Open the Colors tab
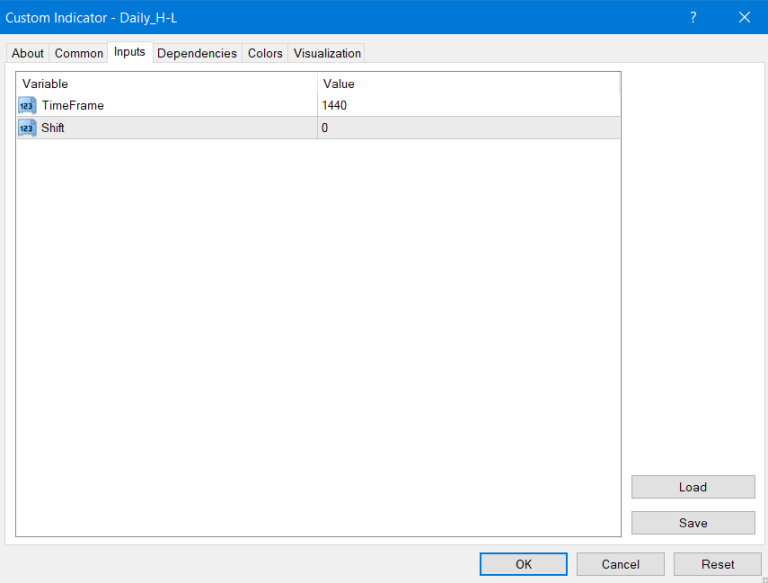 pyautogui.click(x=265, y=53)
